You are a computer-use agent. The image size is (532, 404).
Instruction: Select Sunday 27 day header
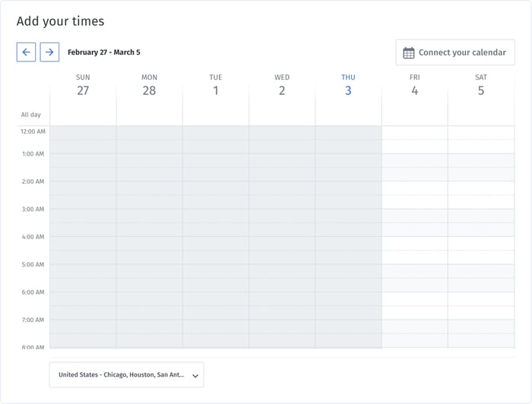click(83, 85)
